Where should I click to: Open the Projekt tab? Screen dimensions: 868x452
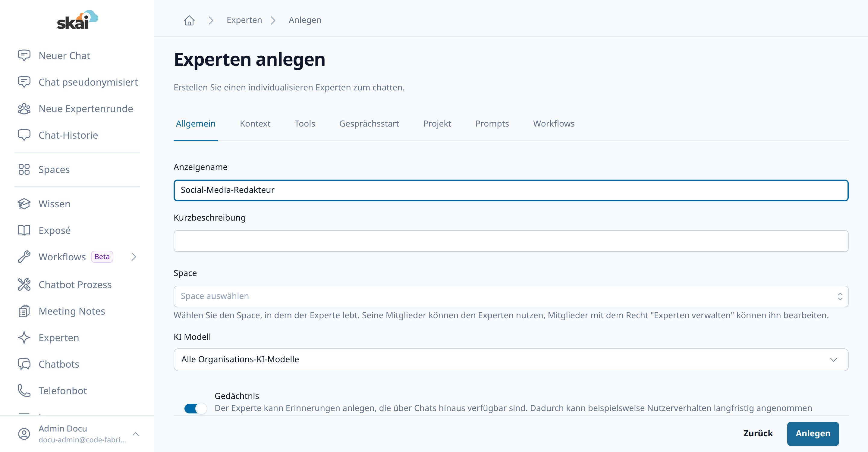437,124
